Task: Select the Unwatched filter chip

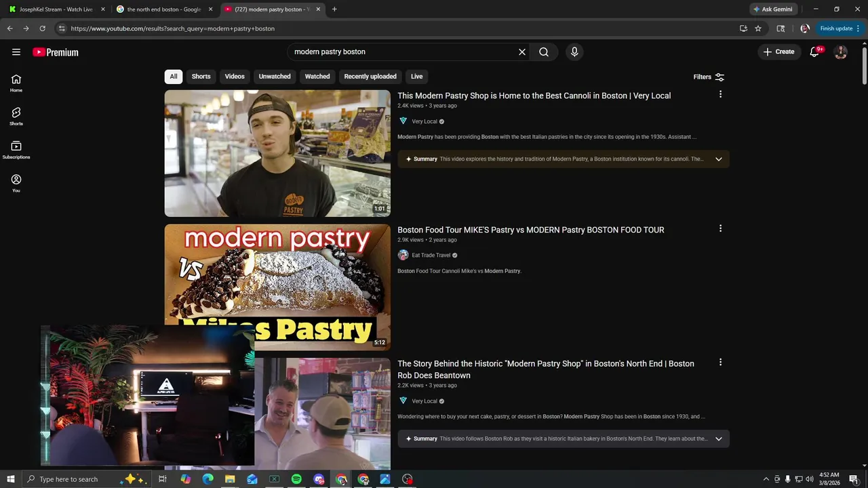Action: pyautogui.click(x=275, y=77)
